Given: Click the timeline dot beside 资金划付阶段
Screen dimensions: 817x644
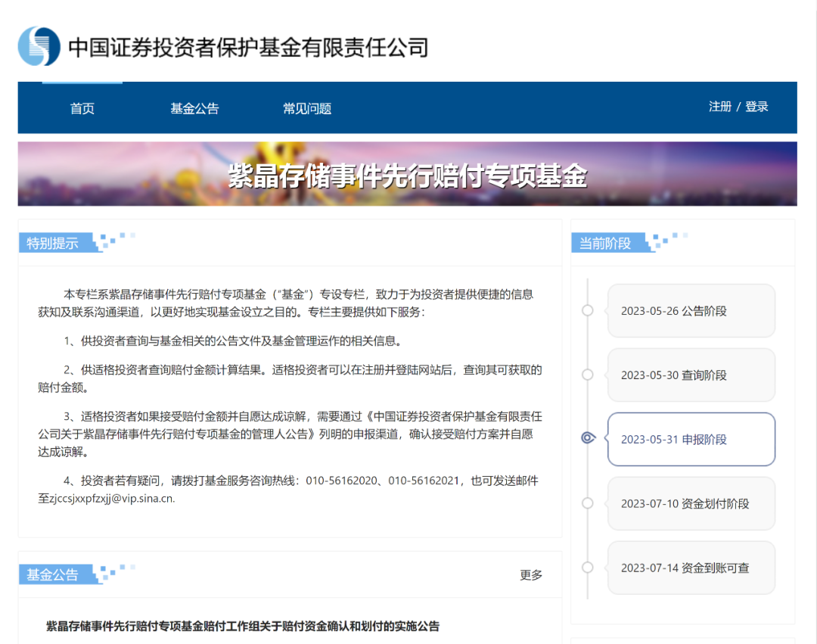Looking at the screenshot, I should 588,503.
